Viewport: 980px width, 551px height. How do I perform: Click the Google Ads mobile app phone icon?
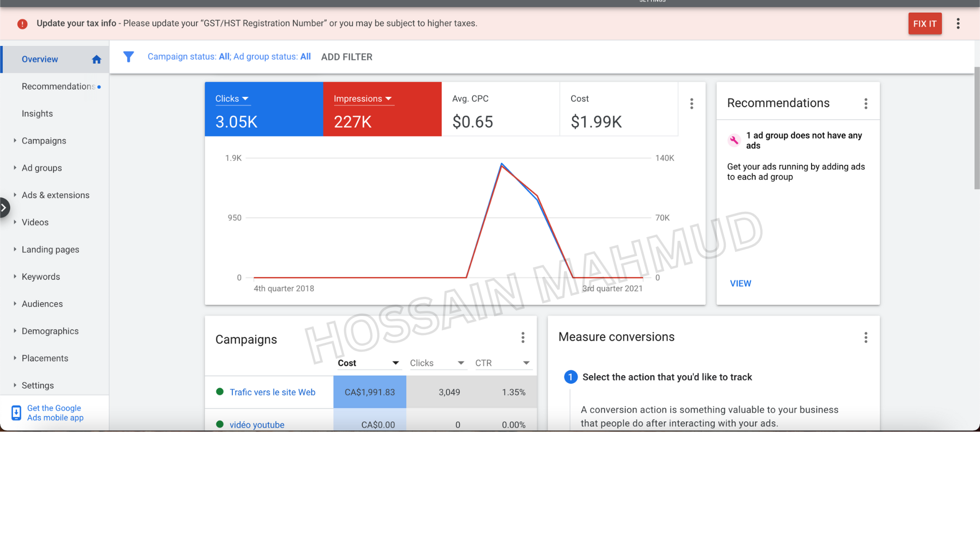16,413
